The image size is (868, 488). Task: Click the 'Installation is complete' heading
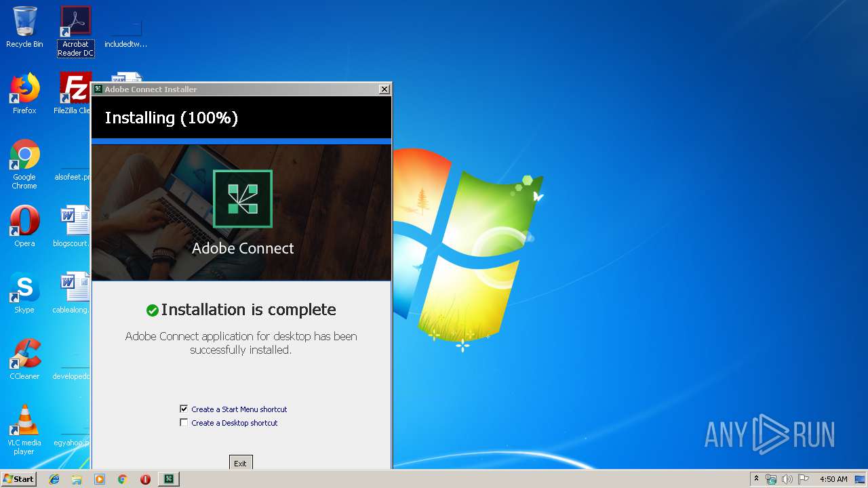248,310
